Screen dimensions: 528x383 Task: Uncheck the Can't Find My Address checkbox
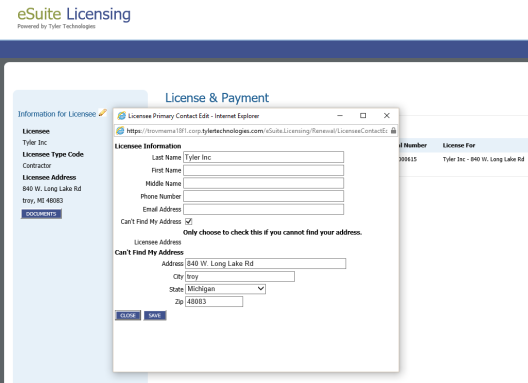(x=189, y=221)
